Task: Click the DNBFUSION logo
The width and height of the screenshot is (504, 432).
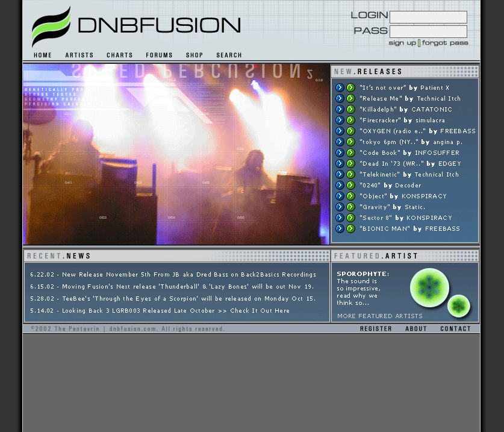Action: coord(136,27)
